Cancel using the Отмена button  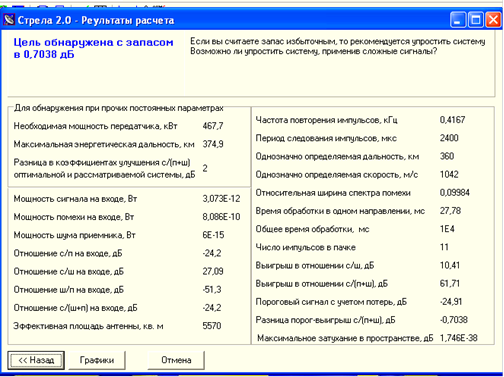coord(176,360)
